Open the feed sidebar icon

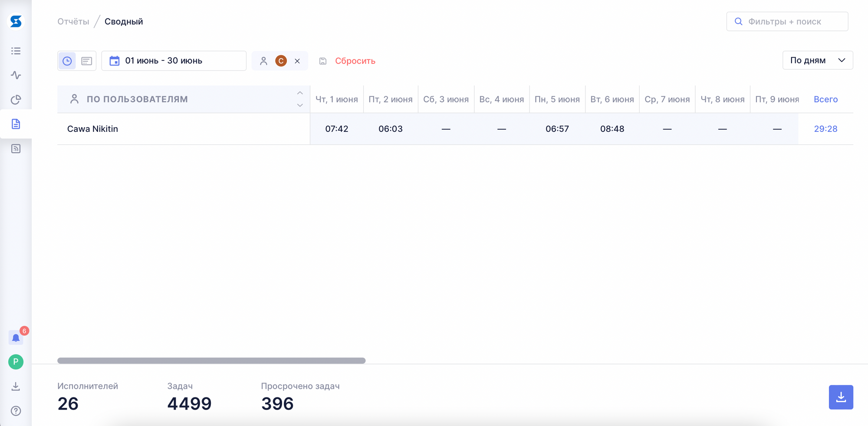point(16,149)
